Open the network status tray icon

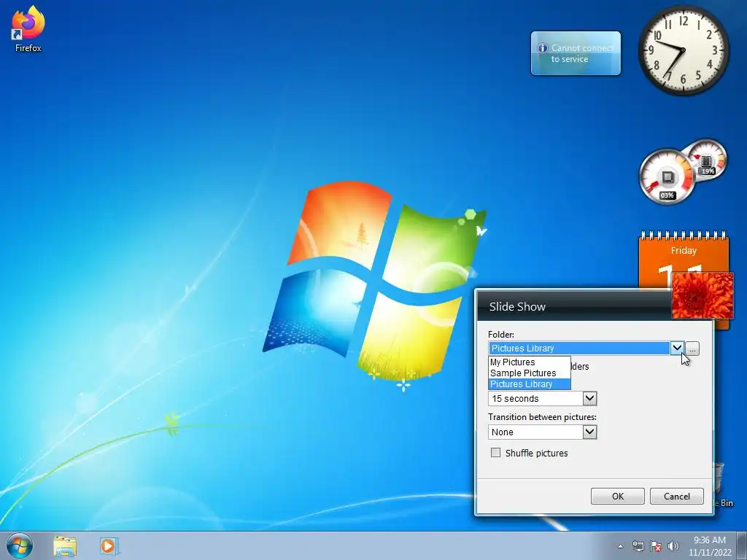coord(638,546)
